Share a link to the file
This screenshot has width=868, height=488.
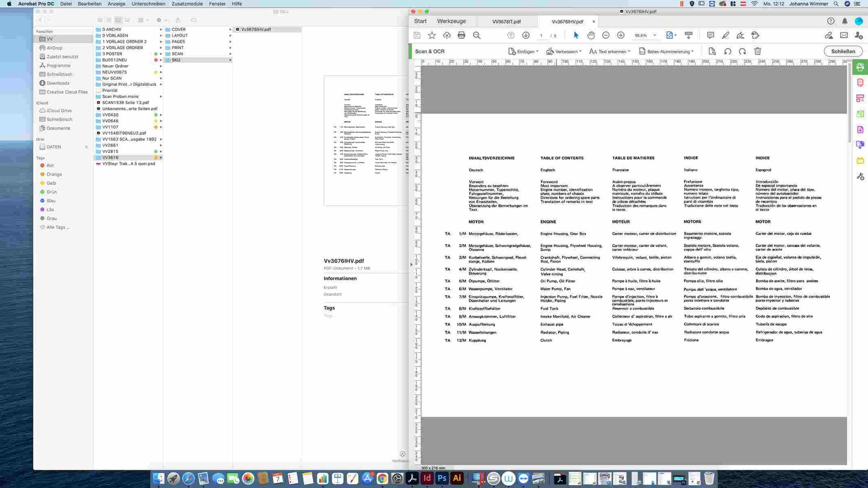829,35
